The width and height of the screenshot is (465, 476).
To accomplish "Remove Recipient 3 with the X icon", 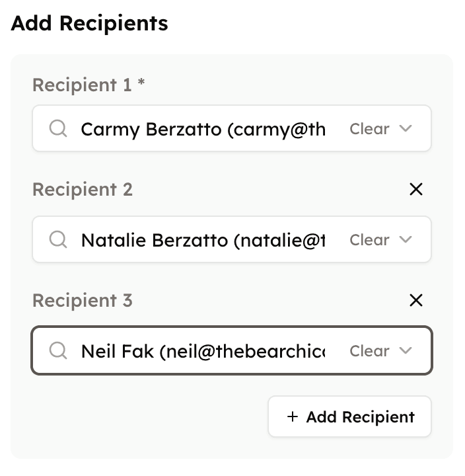I will 416,301.
